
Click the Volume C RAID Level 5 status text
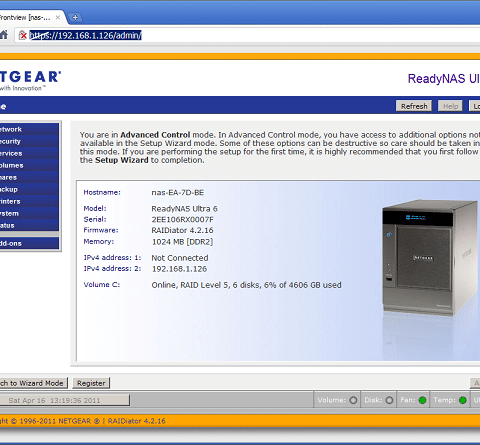click(246, 285)
